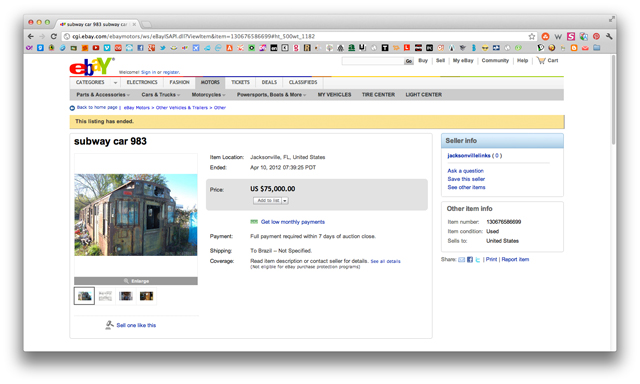
Task: Click Ask a question link
Action: [465, 171]
